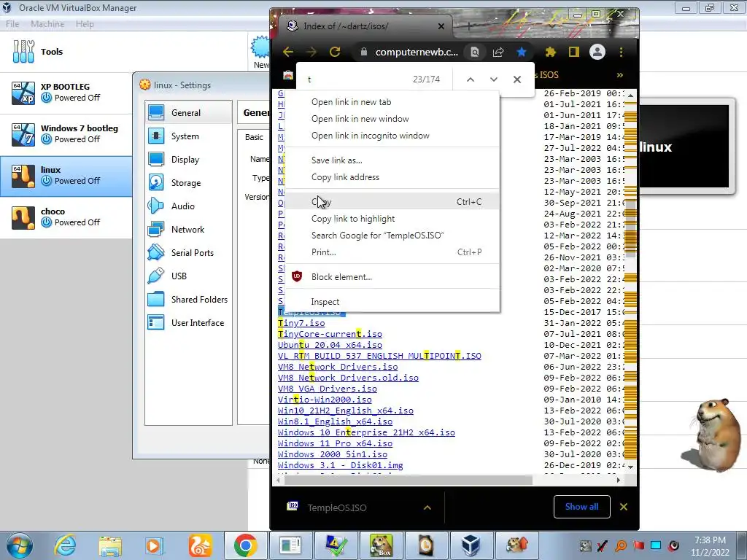The image size is (747, 560).
Task: Click share page icon in address bar
Action: (498, 52)
